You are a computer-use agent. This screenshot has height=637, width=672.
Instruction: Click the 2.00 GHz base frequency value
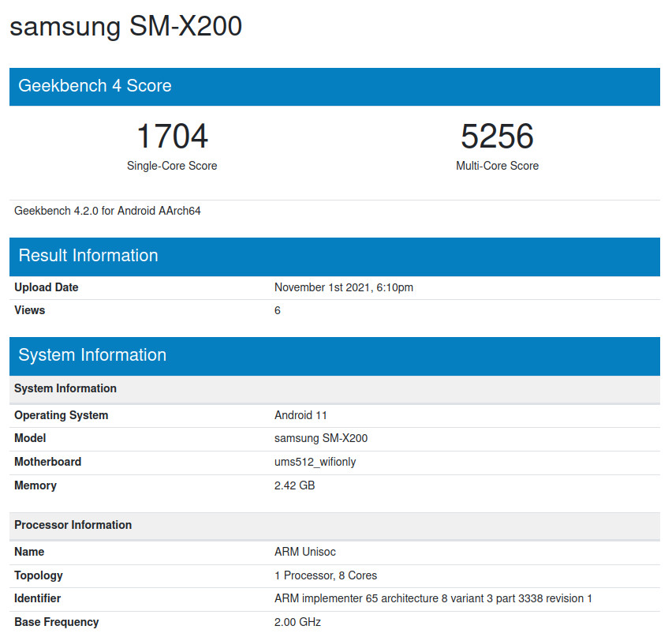tap(297, 622)
